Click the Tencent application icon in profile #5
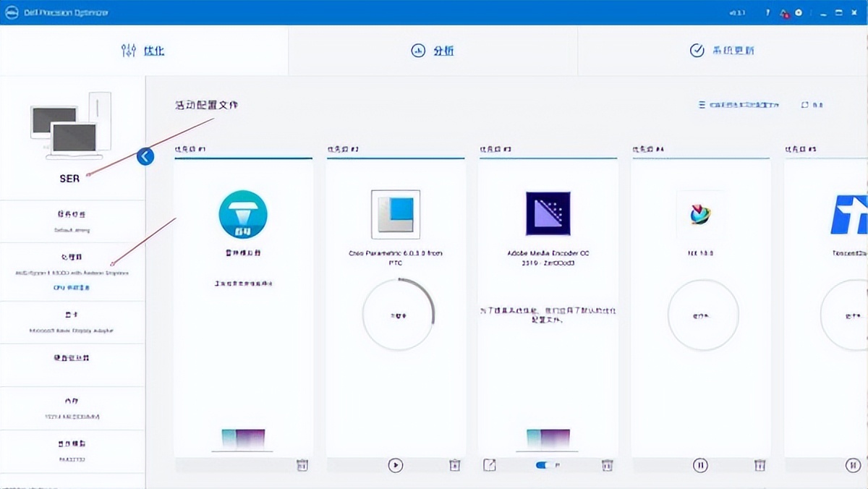Screen dimensions: 868x489 point(849,215)
